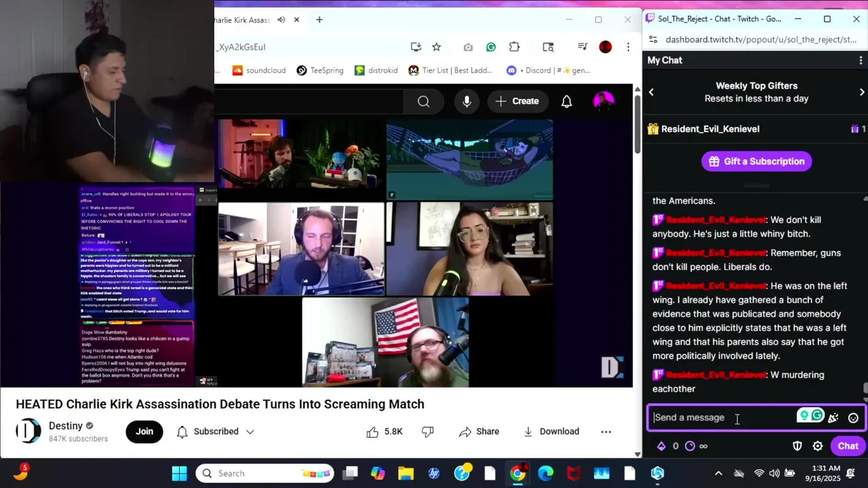Viewport: 868px width, 488px height.
Task: Click the Destiny channel avatar
Action: [28, 431]
